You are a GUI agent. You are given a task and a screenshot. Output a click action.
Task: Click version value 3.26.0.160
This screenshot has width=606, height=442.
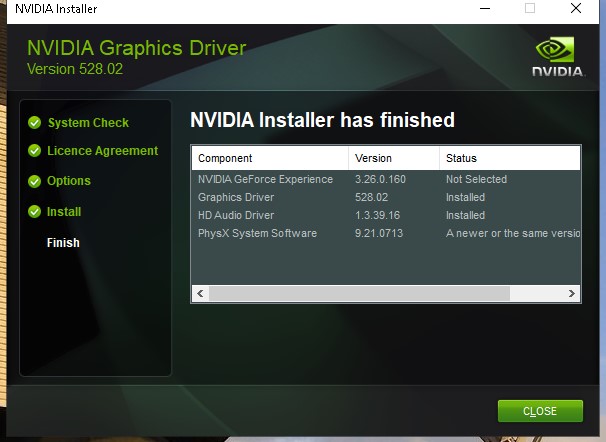[x=380, y=179]
